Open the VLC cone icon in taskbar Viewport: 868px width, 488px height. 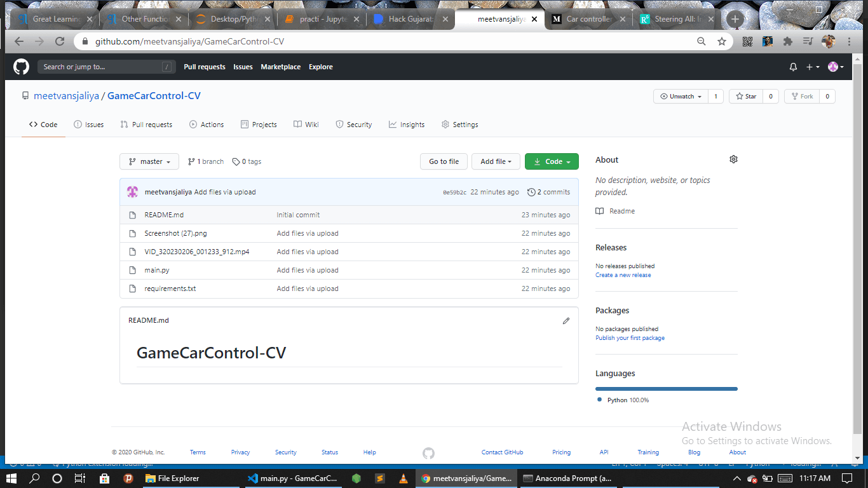(402, 478)
